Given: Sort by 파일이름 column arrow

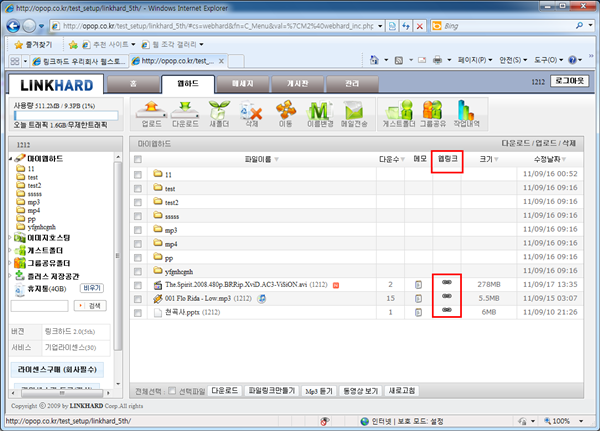Looking at the screenshot, I should click(276, 159).
